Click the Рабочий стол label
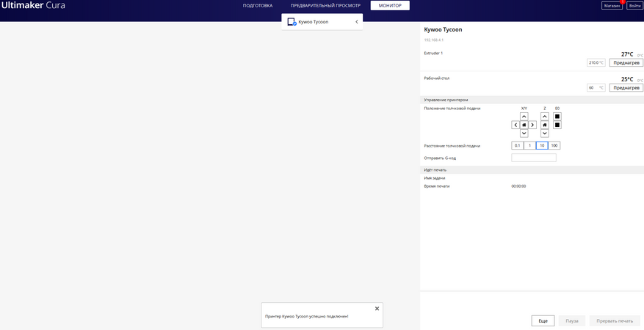This screenshot has width=644, height=330. (437, 78)
